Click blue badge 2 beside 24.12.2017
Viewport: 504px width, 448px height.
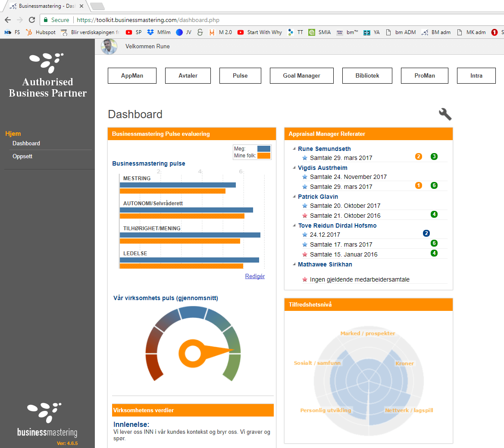[426, 233]
